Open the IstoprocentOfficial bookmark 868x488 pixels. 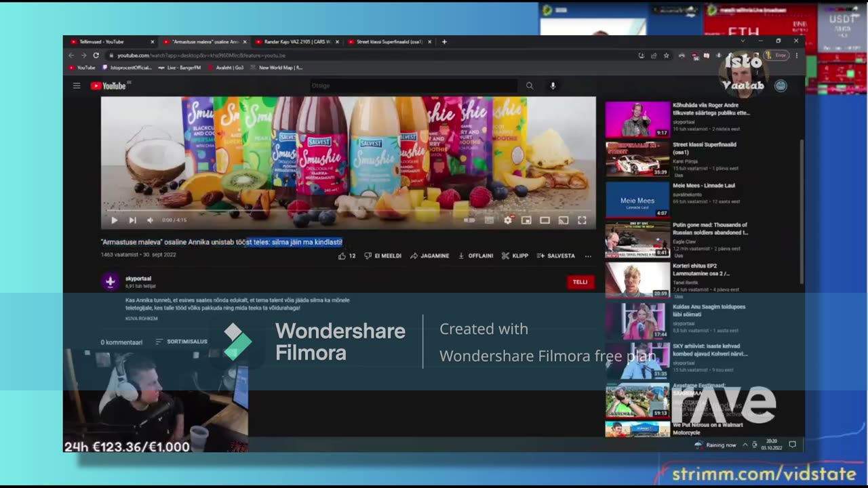tap(127, 68)
